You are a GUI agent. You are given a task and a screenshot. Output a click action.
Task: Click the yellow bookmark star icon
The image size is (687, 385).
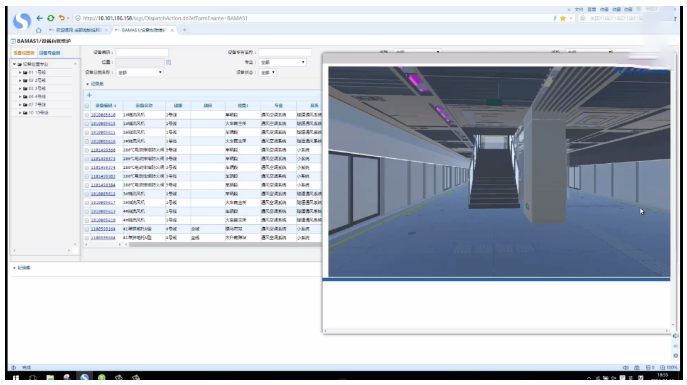(x=563, y=18)
